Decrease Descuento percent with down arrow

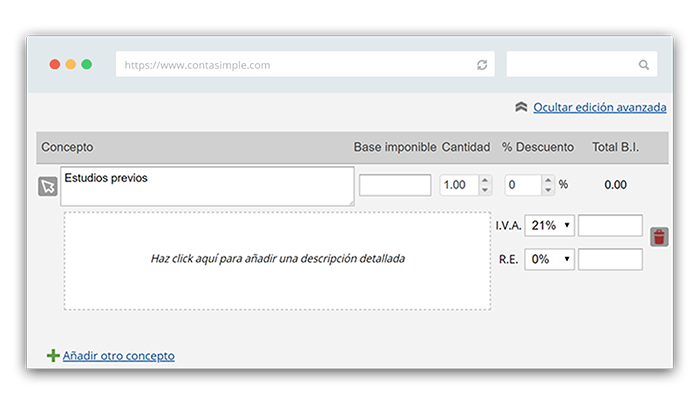click(548, 190)
